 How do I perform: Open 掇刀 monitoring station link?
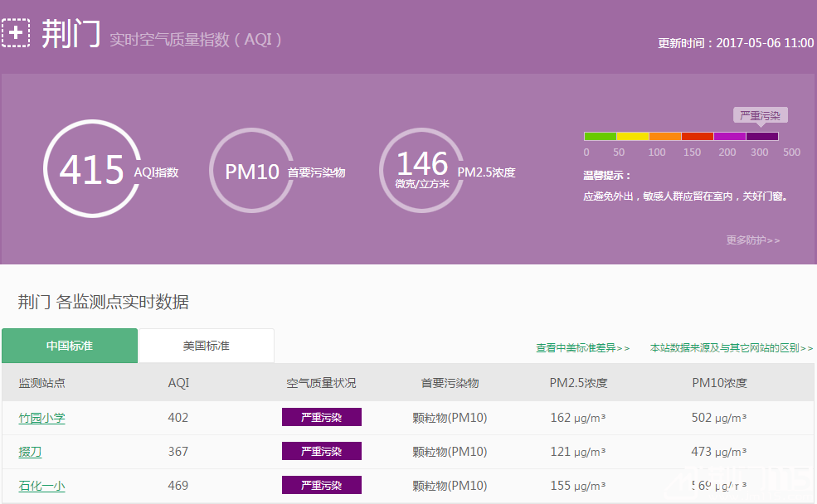click(x=30, y=452)
